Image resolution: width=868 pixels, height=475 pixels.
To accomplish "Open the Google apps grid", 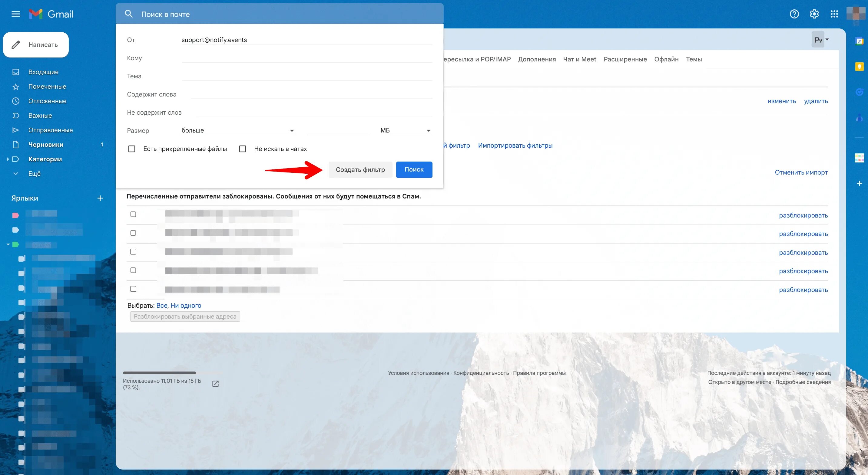I will click(x=834, y=14).
